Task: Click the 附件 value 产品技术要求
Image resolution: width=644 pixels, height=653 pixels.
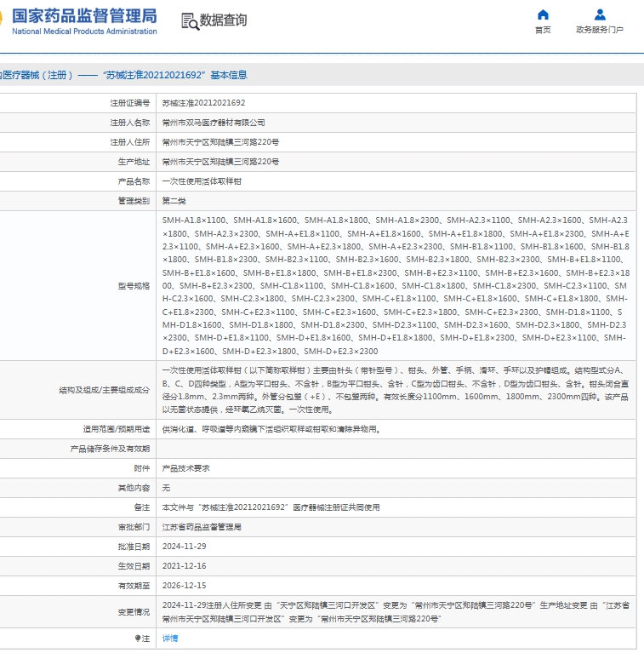Action: (x=186, y=468)
